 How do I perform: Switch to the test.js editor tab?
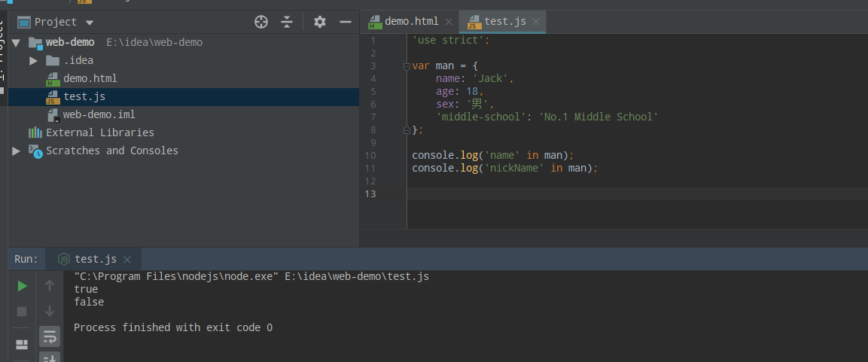point(505,22)
